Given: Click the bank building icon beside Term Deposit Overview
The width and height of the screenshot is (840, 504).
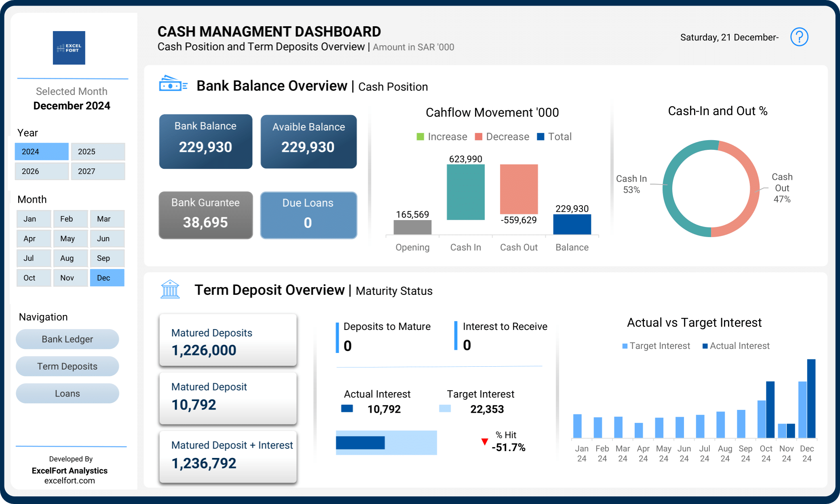Looking at the screenshot, I should [x=170, y=290].
